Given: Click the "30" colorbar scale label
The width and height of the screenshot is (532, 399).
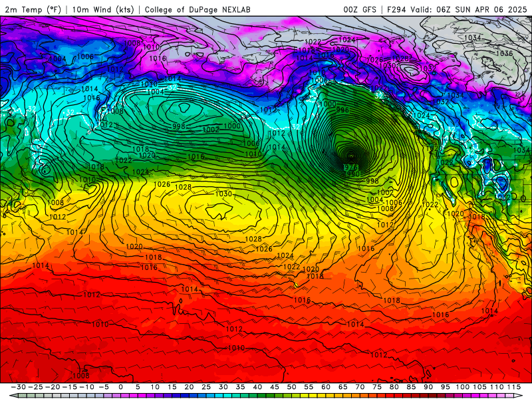Looking at the screenshot, I should click(x=223, y=387).
